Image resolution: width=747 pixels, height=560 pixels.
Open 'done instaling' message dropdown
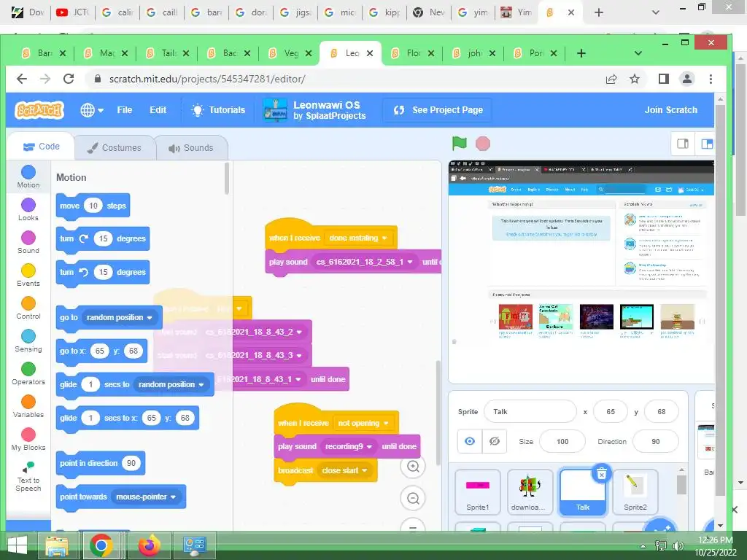(358, 238)
